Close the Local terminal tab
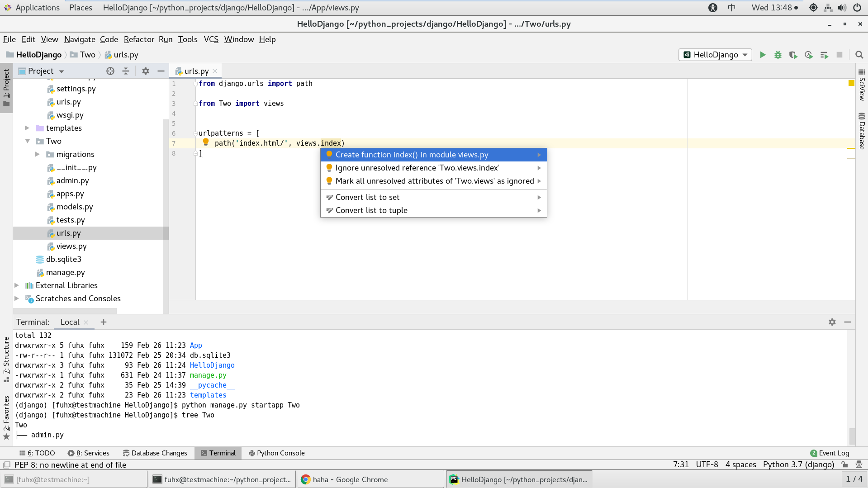 [x=86, y=322]
